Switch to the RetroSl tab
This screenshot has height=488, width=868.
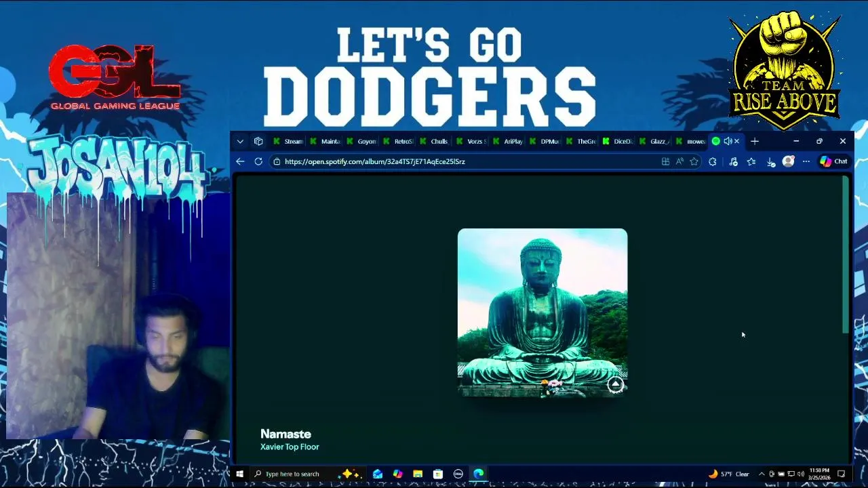[397, 142]
